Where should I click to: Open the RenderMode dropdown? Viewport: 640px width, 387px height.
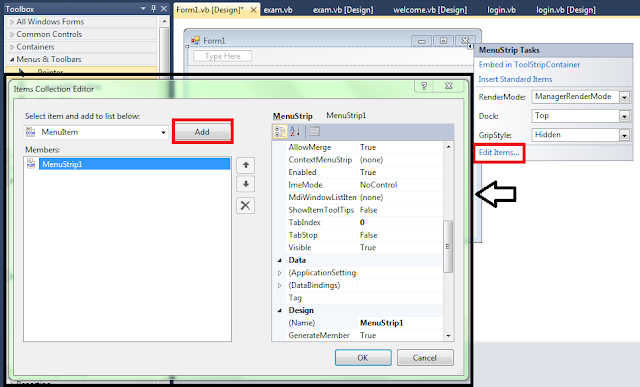click(624, 97)
